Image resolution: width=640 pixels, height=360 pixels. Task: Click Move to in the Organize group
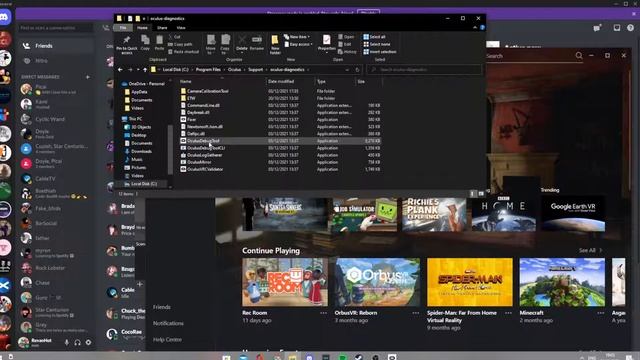click(x=211, y=44)
